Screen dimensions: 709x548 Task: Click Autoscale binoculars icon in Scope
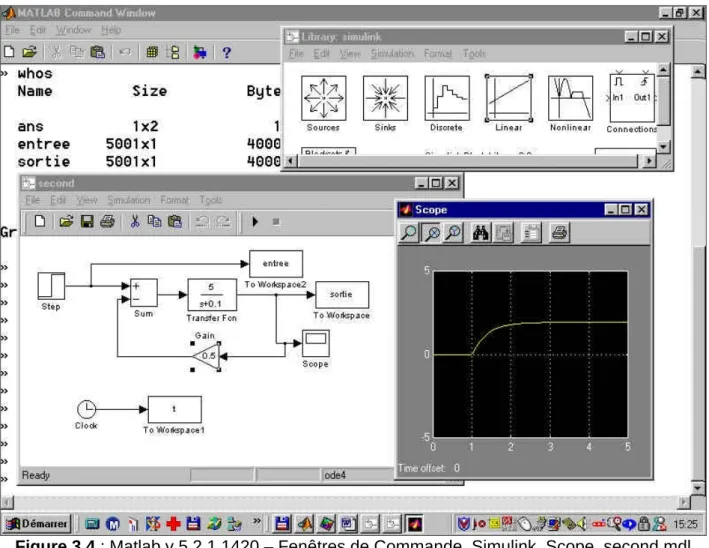pyautogui.click(x=481, y=233)
